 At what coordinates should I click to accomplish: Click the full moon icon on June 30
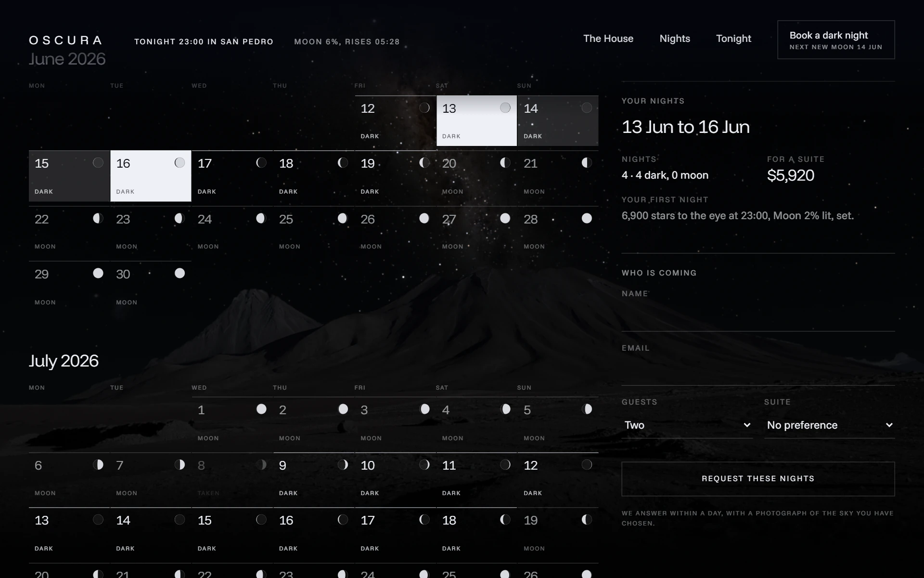[x=180, y=274]
